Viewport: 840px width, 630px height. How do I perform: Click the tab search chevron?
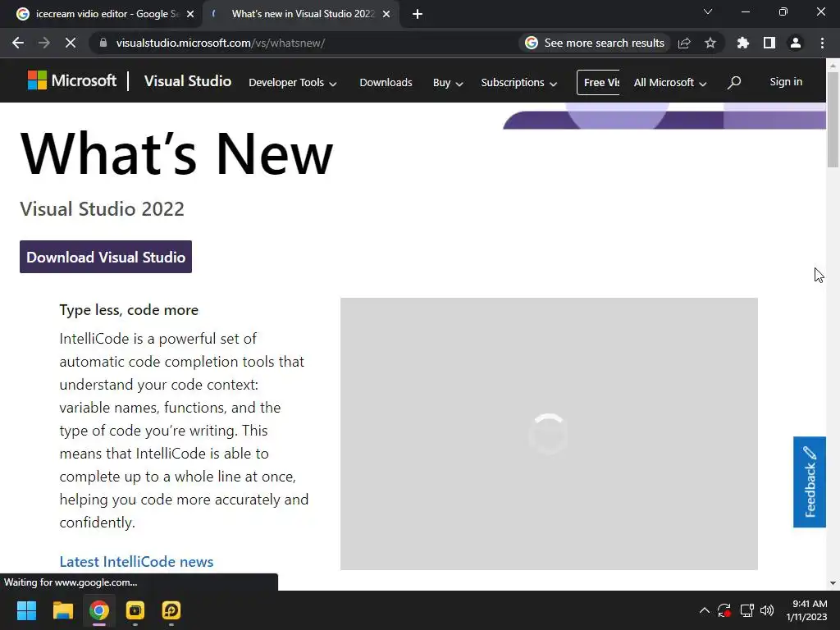click(708, 11)
